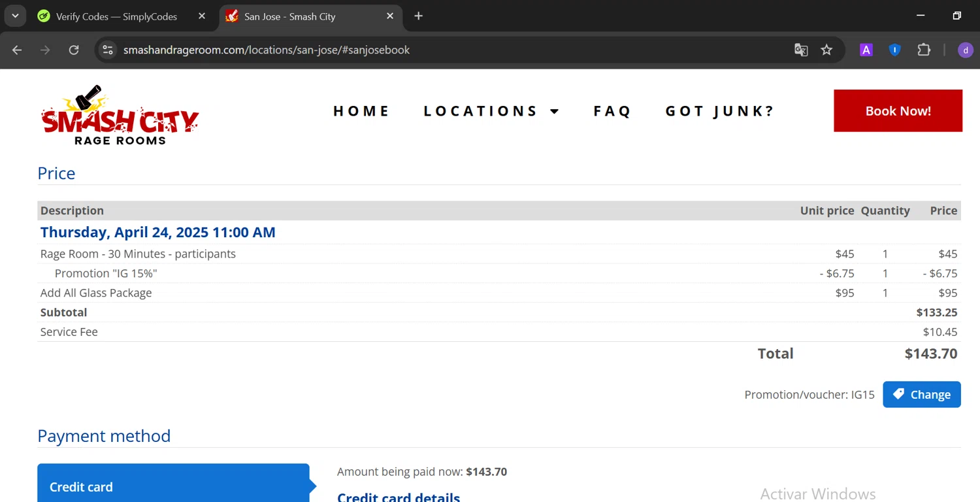Go to HOME in site navigation
The height and width of the screenshot is (502, 980).
361,111
